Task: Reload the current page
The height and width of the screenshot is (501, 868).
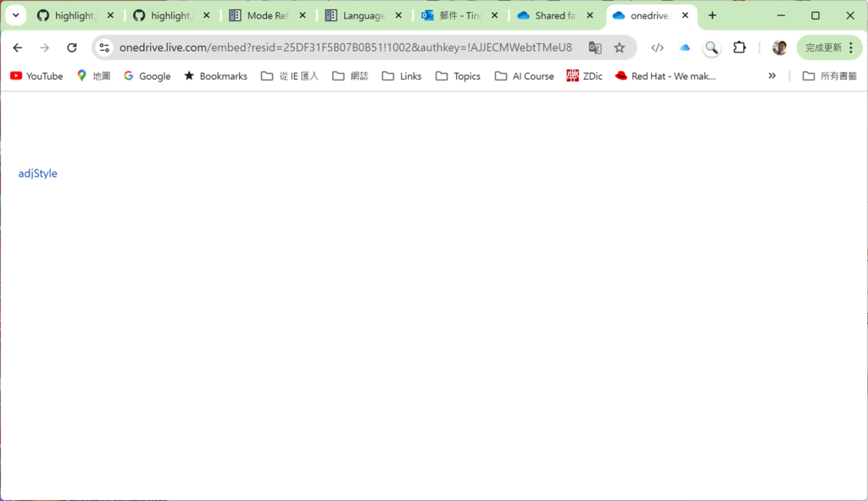Action: pos(72,47)
